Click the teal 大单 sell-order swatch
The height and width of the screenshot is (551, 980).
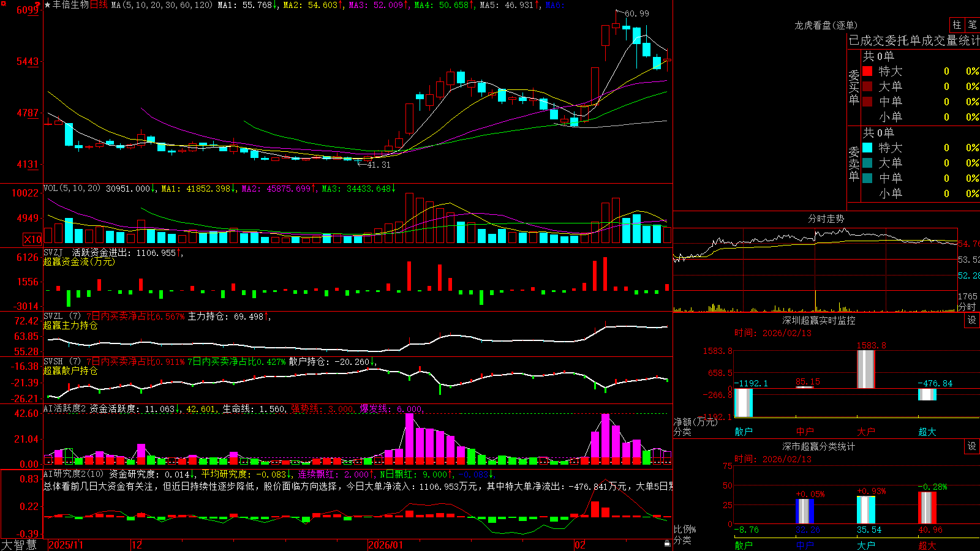tap(867, 163)
